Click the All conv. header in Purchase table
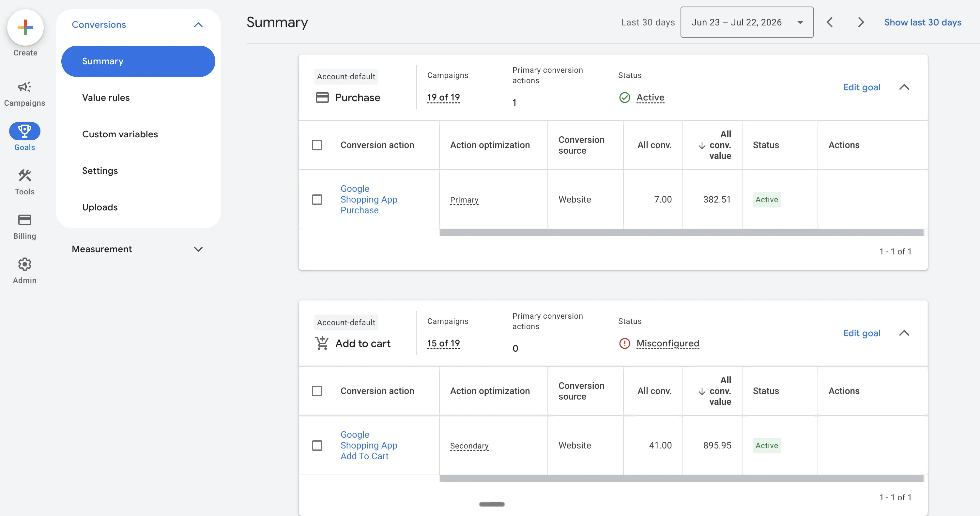 [x=654, y=145]
